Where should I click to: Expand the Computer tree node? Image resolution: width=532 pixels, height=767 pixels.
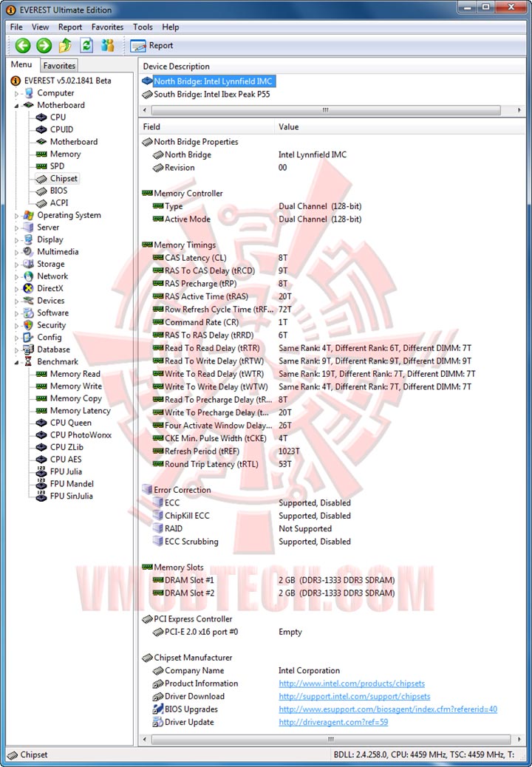click(x=16, y=93)
